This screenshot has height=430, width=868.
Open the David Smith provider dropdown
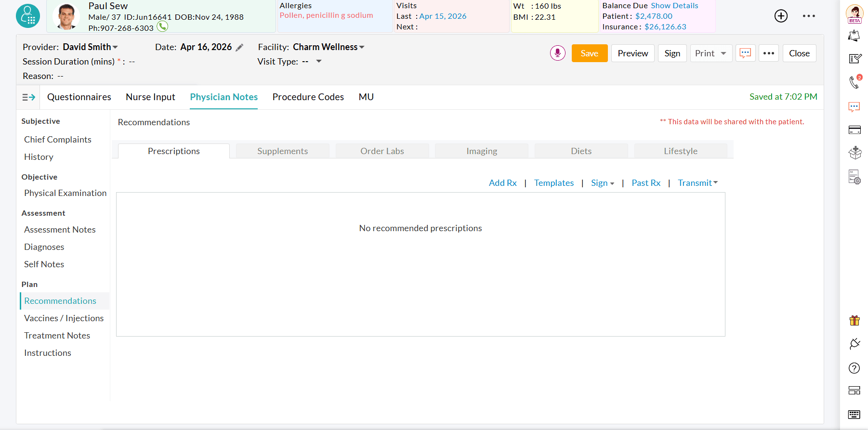(x=90, y=47)
